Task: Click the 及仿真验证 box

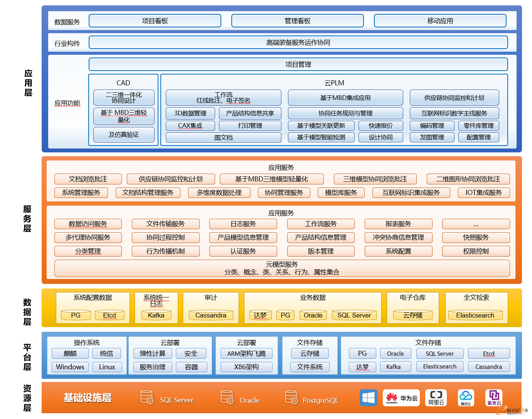Action: (x=124, y=135)
